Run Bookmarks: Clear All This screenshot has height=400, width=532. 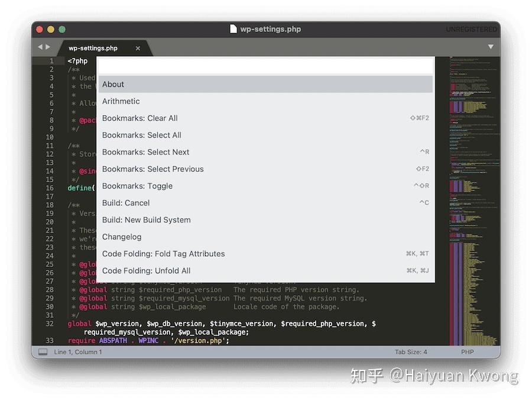265,118
